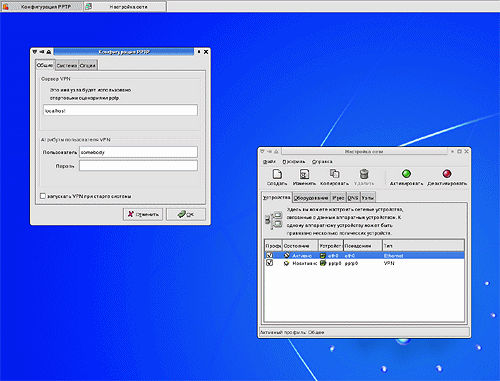Click Активный профиль: Общие in status bar

pyautogui.click(x=292, y=332)
